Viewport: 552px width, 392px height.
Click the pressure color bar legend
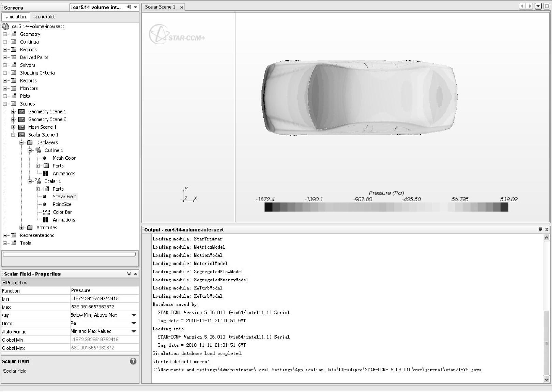point(386,207)
